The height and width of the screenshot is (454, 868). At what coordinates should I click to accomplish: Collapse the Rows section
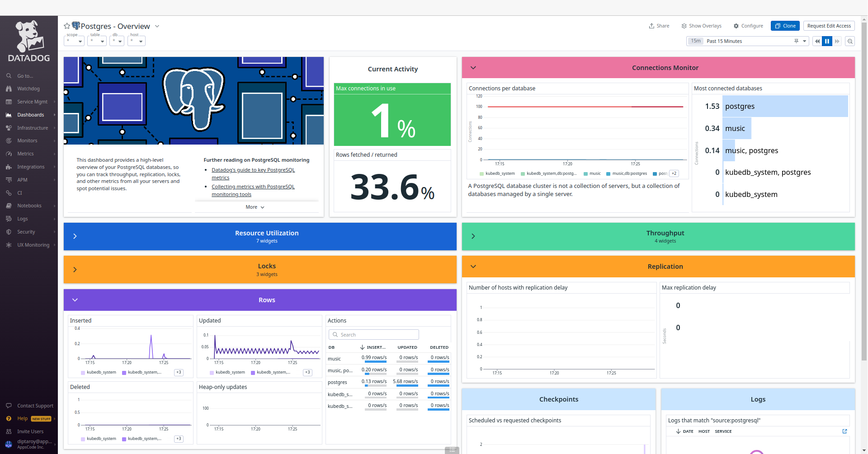tap(75, 300)
